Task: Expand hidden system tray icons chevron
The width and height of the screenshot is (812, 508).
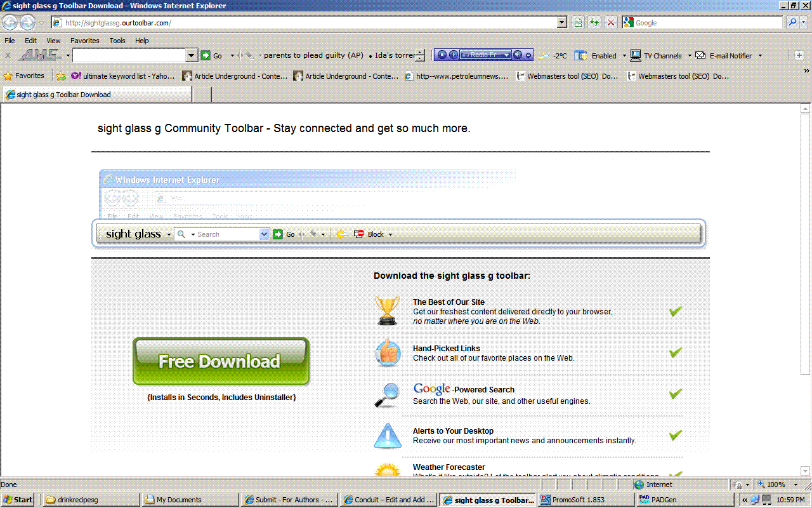Action: (744, 500)
